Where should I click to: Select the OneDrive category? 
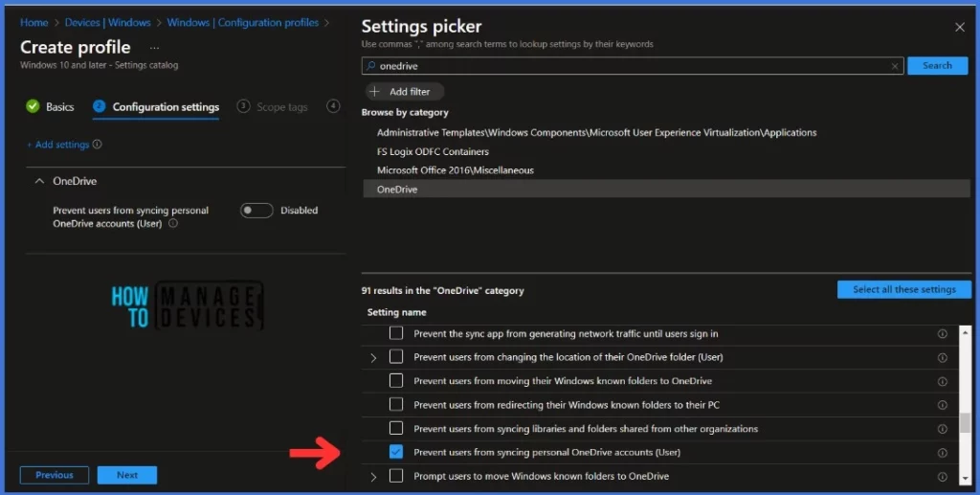666,189
